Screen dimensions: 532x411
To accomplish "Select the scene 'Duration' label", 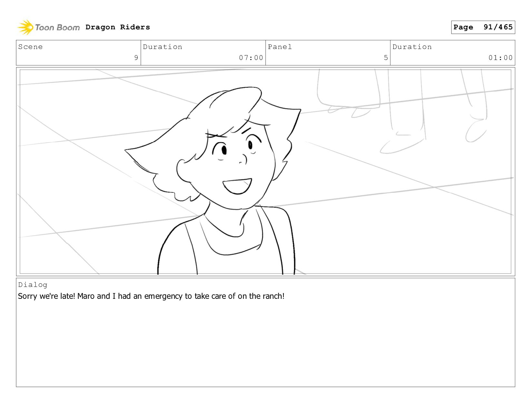I will click(163, 47).
